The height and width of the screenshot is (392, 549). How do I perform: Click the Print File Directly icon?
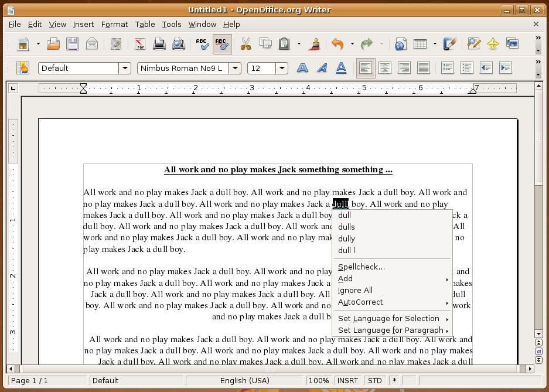[159, 44]
